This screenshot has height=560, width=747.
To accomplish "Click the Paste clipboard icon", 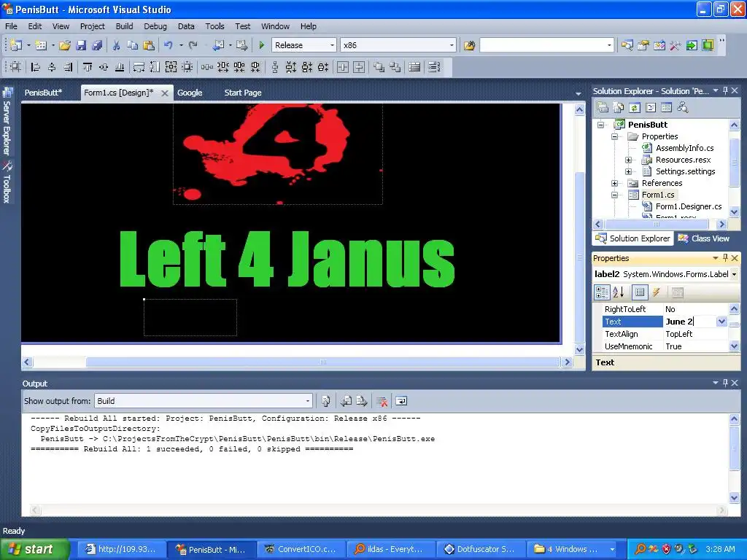I will coord(149,45).
